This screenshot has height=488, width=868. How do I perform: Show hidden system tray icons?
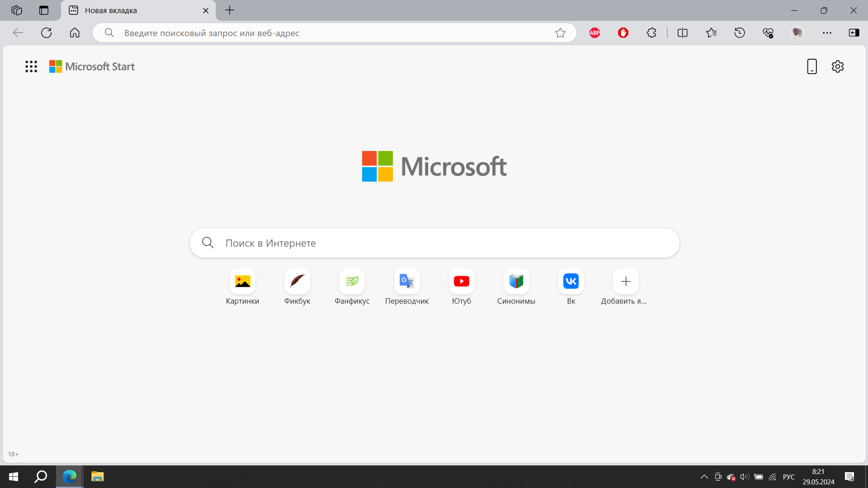coord(704,477)
